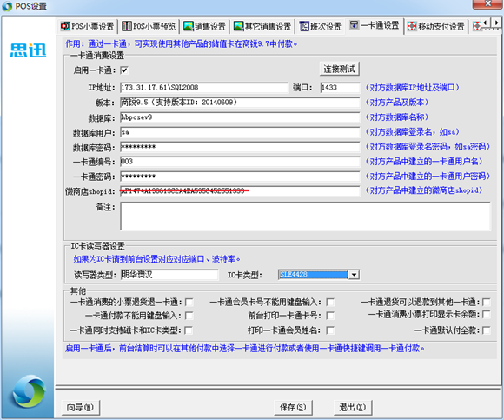Enable 一卡通退货可以退款到其他一卡通 checkbox
This screenshot has width=504, height=420.
[487, 302]
